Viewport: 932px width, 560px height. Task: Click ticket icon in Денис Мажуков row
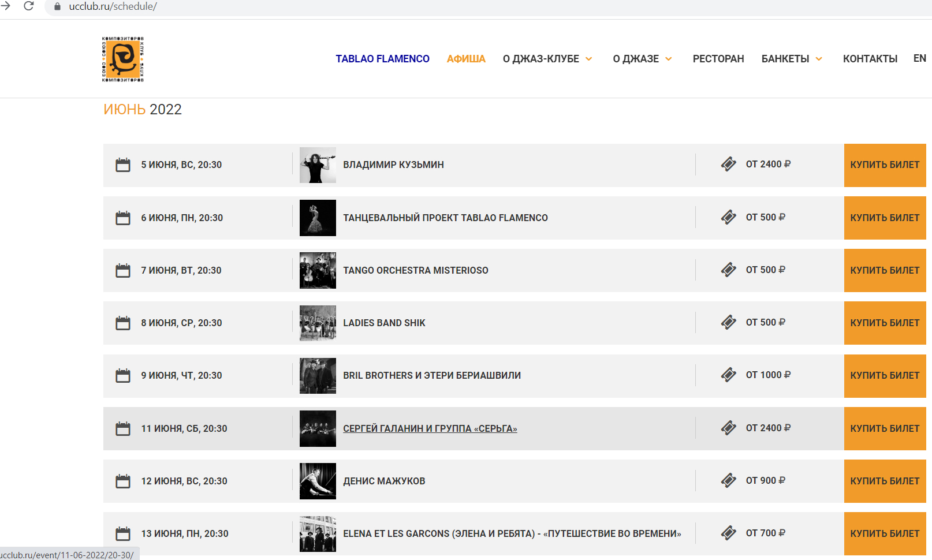click(x=729, y=480)
